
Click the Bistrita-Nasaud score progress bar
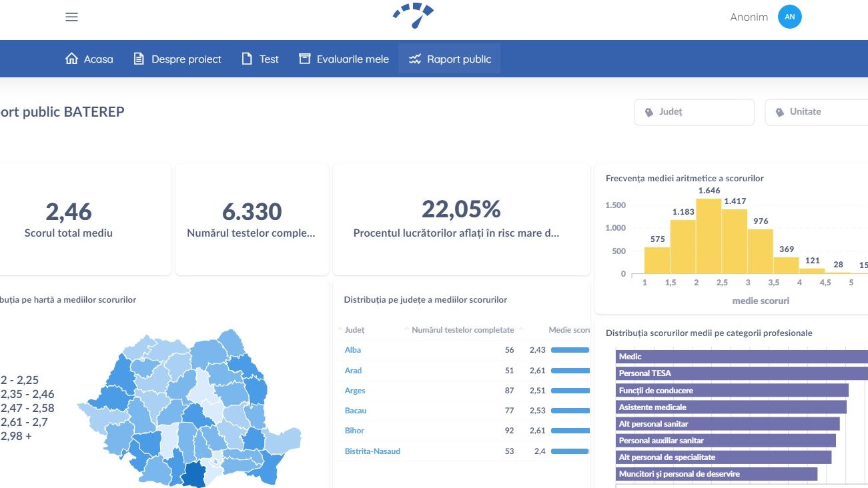click(x=570, y=451)
